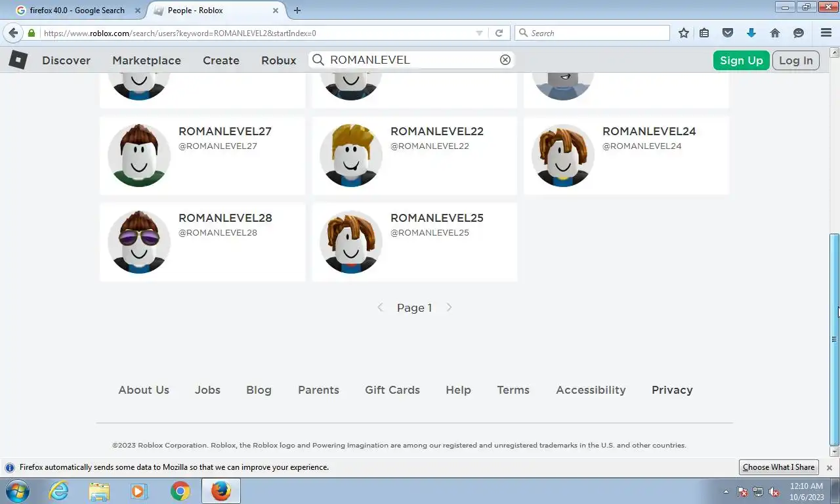Open the Terms footer link
Screen dimensions: 840x504
coord(513,390)
